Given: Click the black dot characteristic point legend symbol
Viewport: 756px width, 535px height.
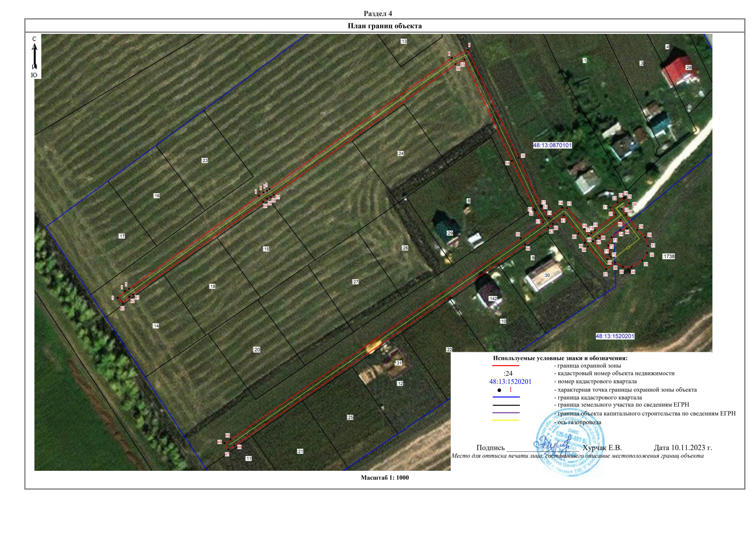Looking at the screenshot, I should click(x=499, y=390).
